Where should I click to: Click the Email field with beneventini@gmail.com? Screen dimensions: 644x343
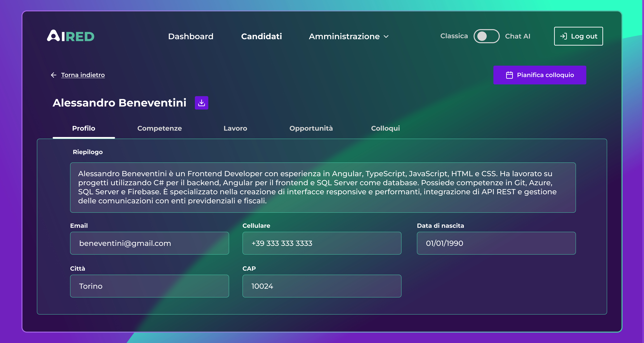click(x=149, y=243)
